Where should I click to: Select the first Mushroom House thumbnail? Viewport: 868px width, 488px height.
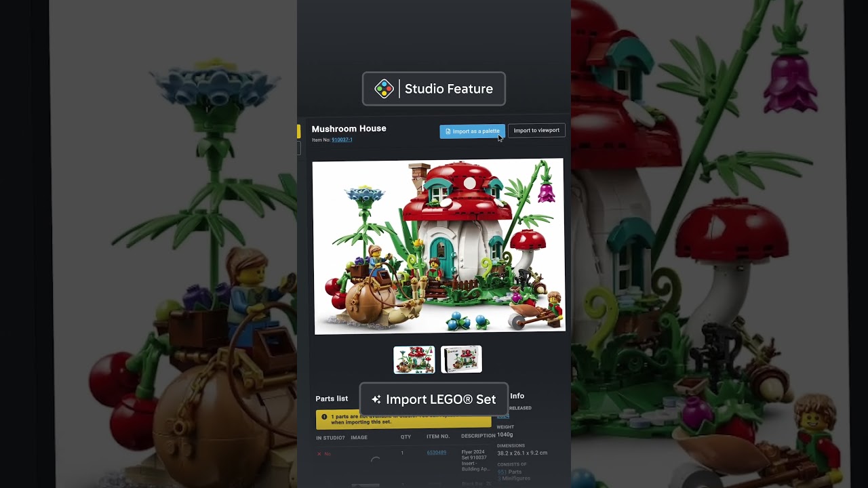tap(414, 359)
